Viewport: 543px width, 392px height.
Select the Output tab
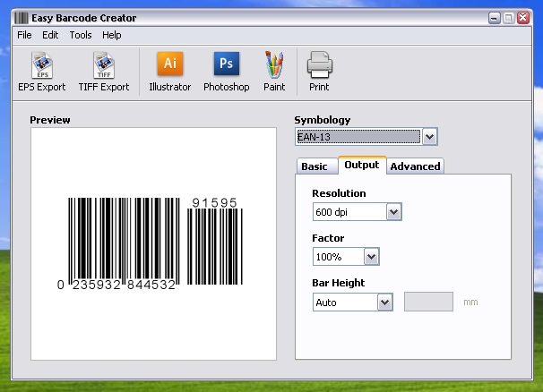(362, 165)
